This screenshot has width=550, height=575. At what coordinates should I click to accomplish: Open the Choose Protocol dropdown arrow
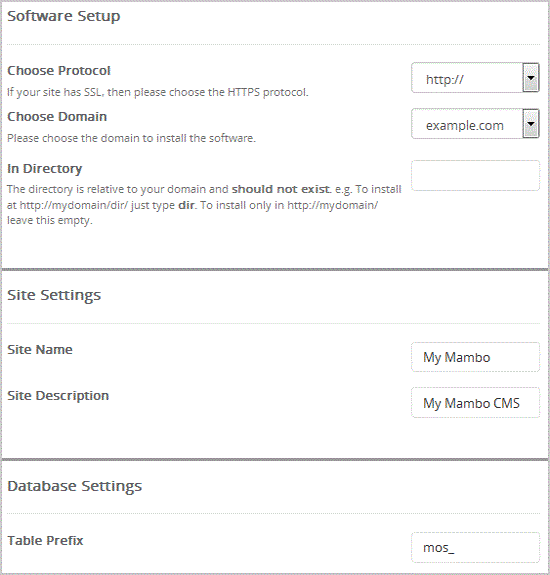tap(531, 77)
